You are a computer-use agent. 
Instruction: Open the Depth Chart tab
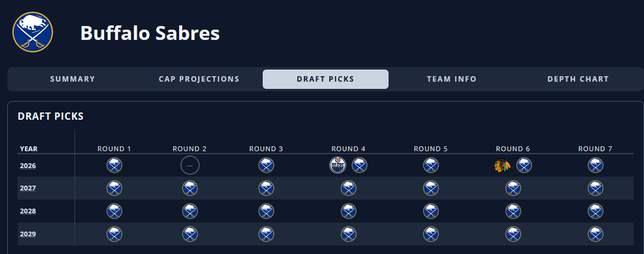click(578, 79)
